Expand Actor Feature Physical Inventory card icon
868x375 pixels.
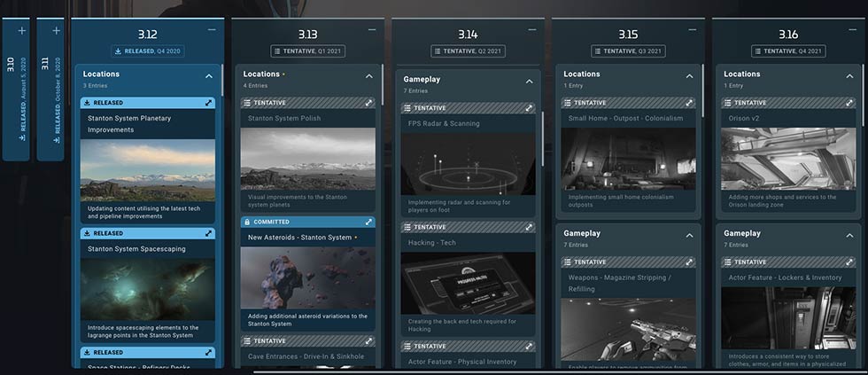click(529, 347)
